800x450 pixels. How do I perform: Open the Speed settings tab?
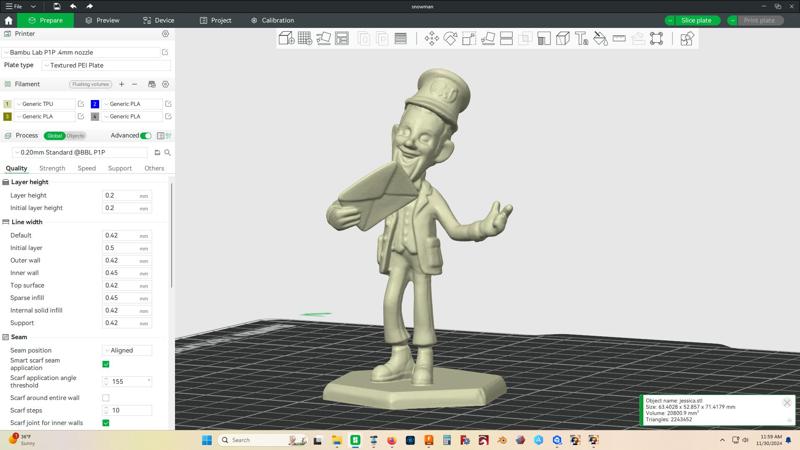87,168
